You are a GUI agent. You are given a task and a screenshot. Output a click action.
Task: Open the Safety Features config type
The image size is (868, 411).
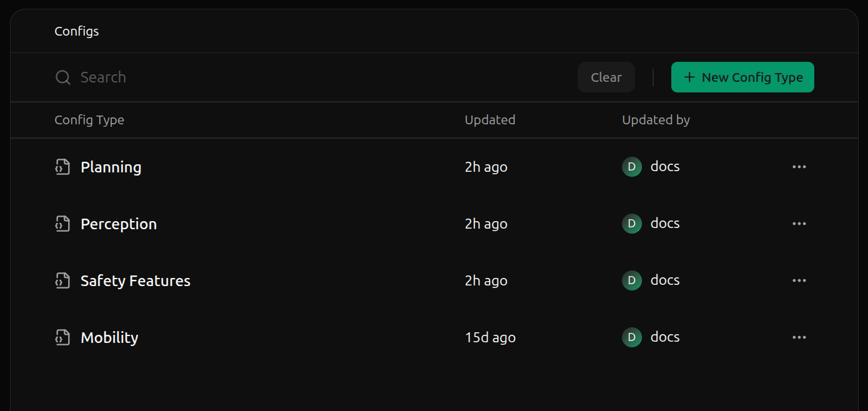[x=136, y=281]
